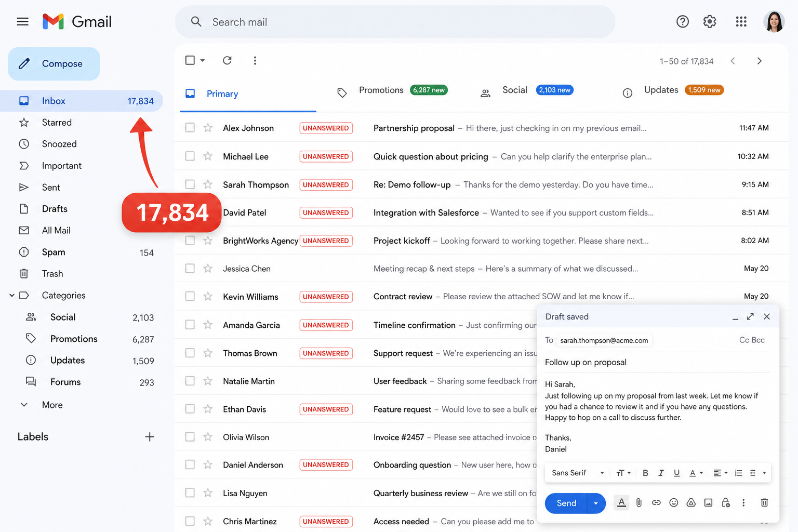Check the box beside Jessica Chen's email
The height and width of the screenshot is (532, 798).
click(190, 268)
